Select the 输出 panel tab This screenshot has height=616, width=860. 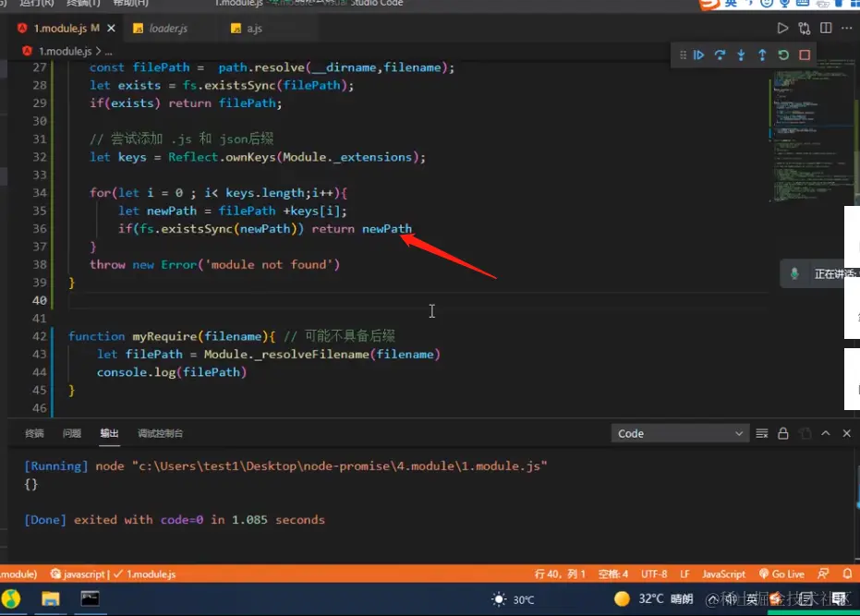tap(109, 433)
